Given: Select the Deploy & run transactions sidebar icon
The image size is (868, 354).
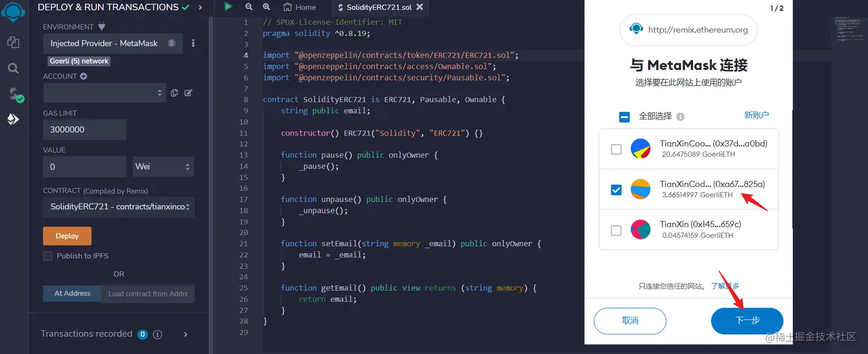Looking at the screenshot, I should (13, 119).
